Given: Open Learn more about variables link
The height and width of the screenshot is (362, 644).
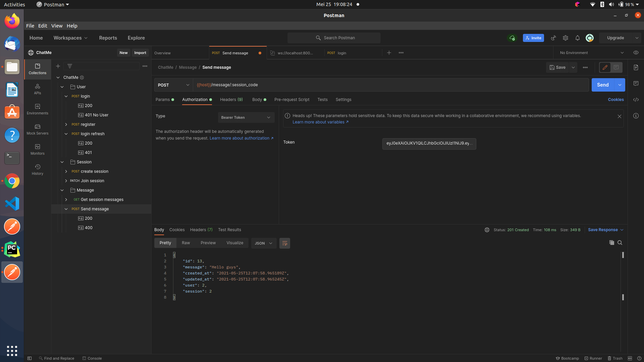Looking at the screenshot, I should [320, 122].
